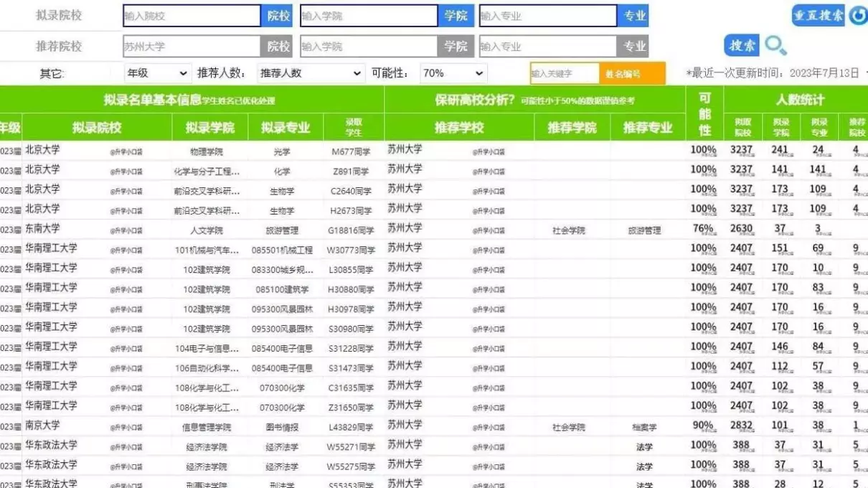
Task: Open the 可能性 70% dropdown
Action: point(453,73)
